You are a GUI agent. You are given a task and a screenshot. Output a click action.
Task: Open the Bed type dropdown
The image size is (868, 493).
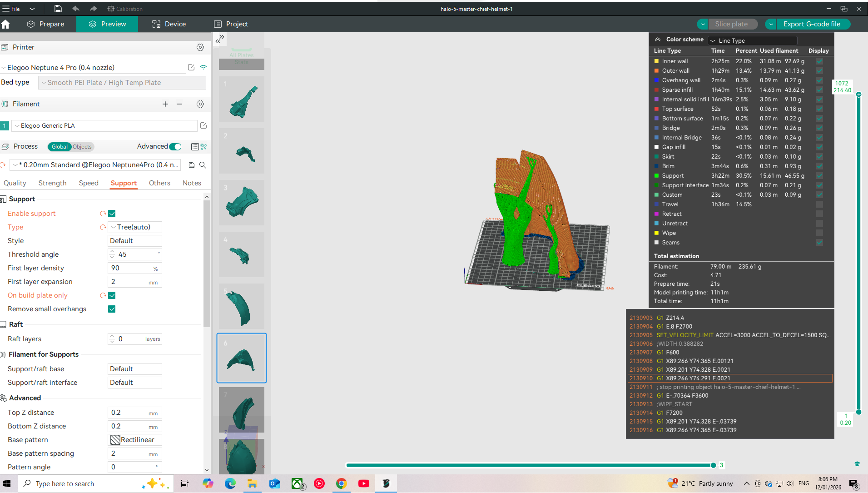[x=122, y=82]
